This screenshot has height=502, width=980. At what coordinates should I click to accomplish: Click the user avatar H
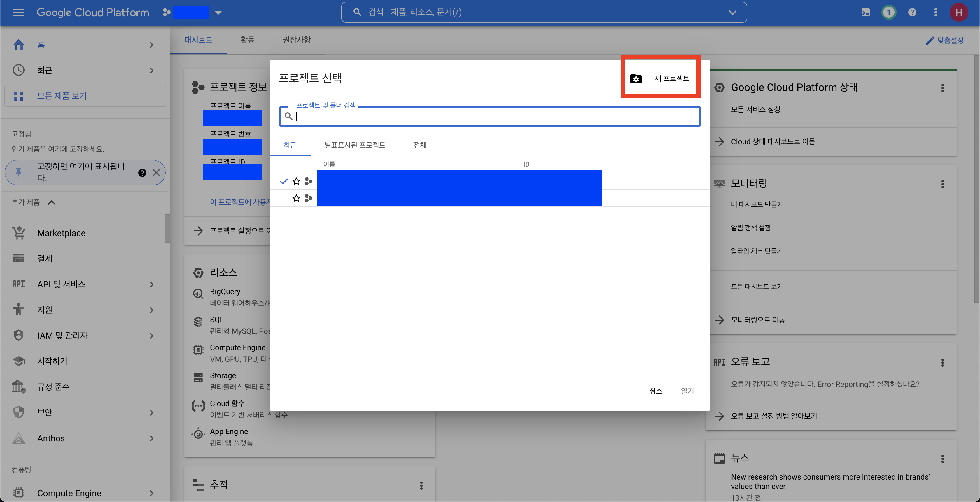(x=958, y=12)
